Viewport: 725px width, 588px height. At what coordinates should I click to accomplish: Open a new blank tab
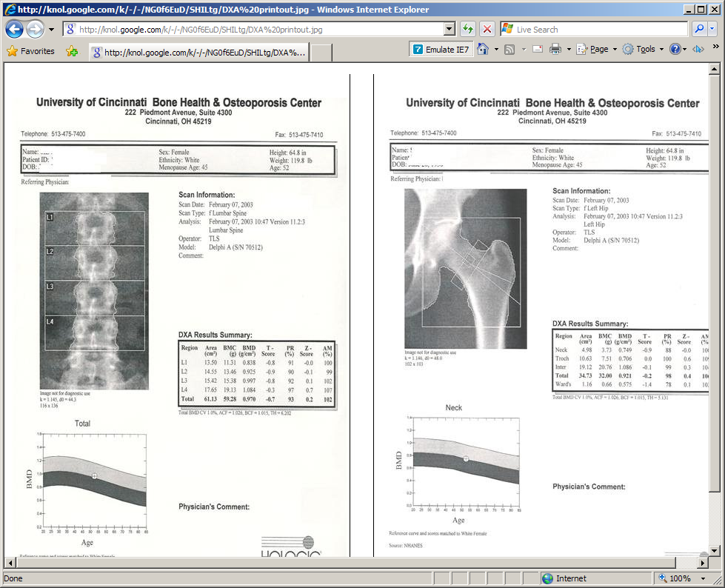pos(321,53)
